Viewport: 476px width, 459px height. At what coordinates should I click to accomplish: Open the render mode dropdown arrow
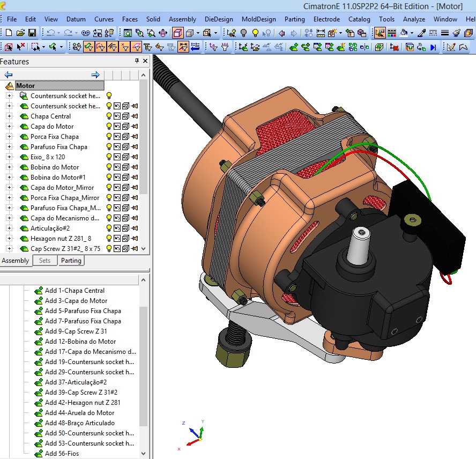[198, 33]
